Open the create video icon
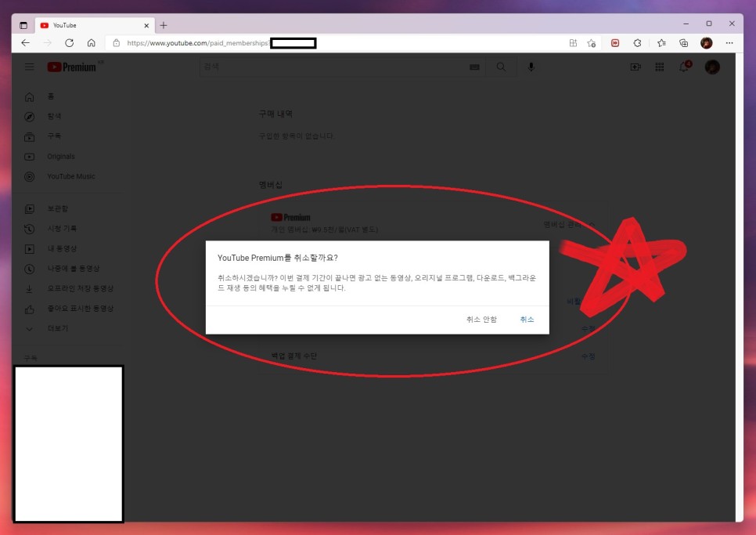Screen dimensions: 756x535 tap(635, 67)
